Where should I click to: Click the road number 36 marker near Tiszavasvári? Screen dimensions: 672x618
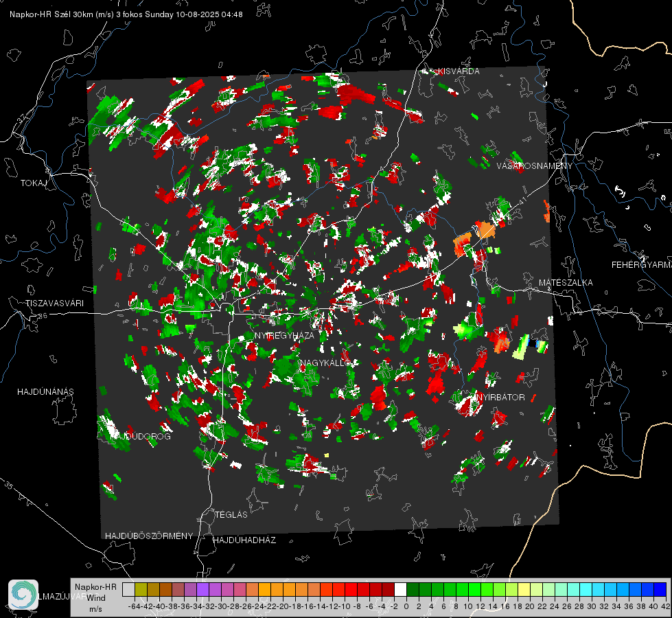click(x=43, y=316)
